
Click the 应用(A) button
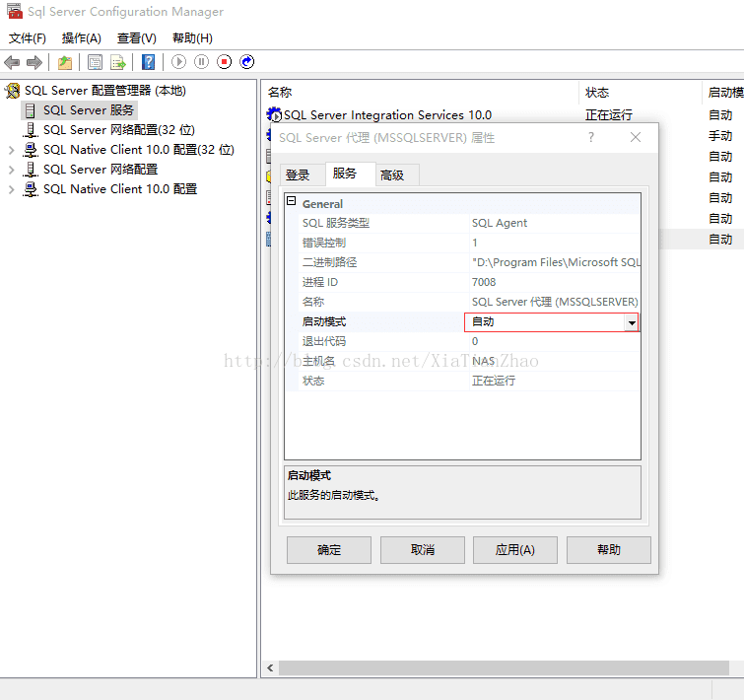[x=515, y=550]
